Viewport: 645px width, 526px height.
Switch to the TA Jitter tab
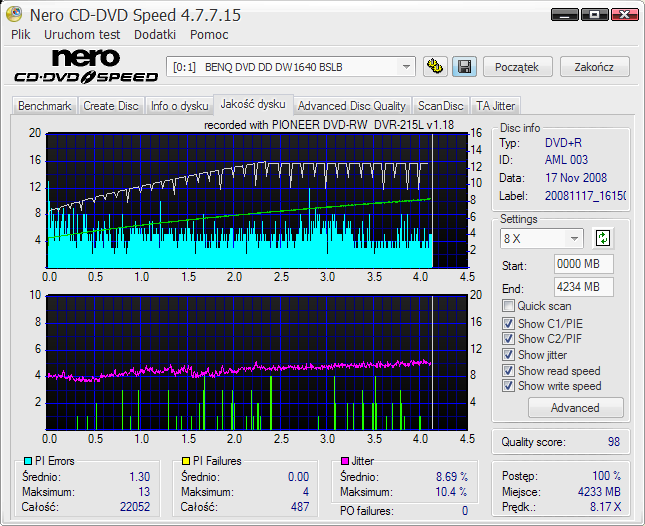[x=495, y=106]
